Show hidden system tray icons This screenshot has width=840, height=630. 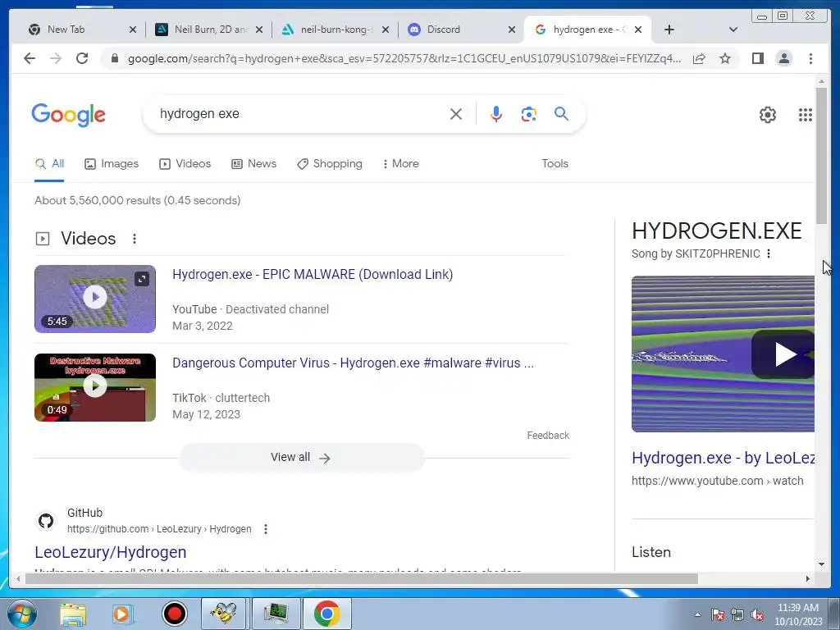[697, 615]
